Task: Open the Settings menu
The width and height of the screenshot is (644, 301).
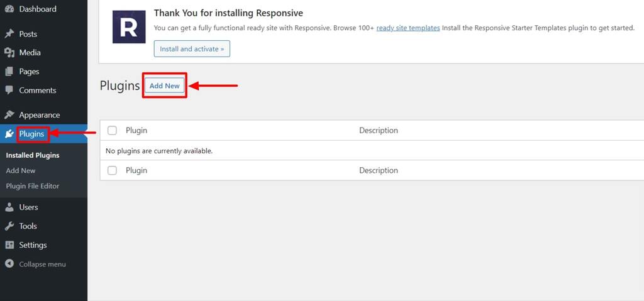Action: 33,245
